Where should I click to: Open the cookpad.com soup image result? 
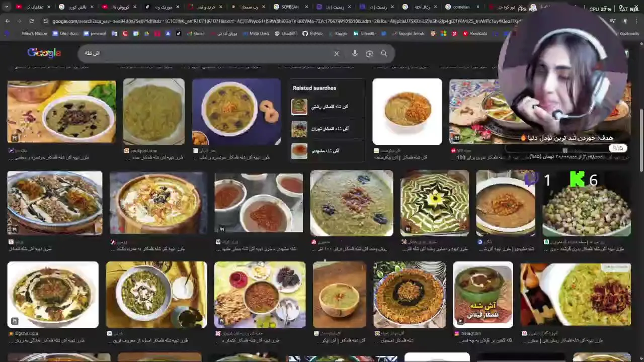click(154, 111)
